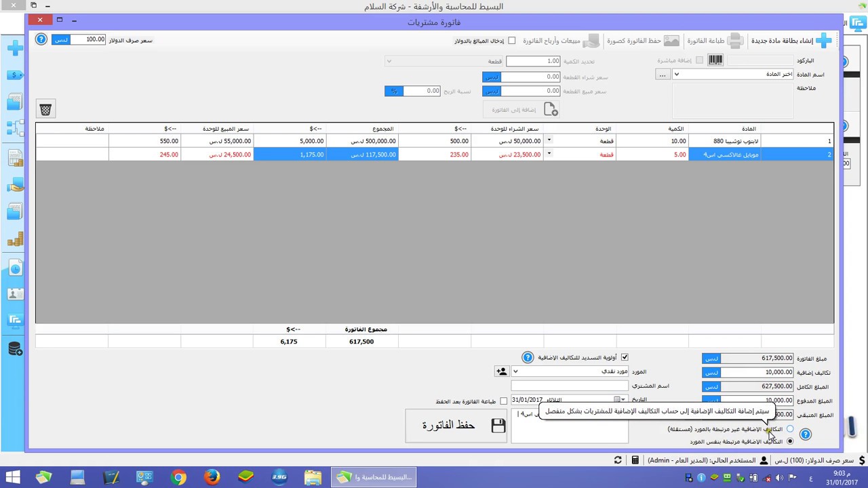This screenshot has width=868, height=488.
Task: Open the item name dropdown
Action: (x=676, y=75)
